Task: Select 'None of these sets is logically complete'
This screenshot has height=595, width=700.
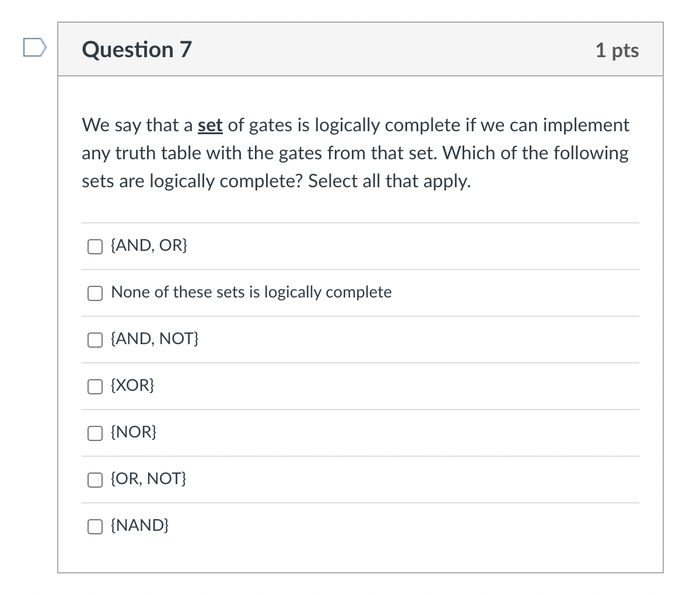Action: click(x=94, y=293)
